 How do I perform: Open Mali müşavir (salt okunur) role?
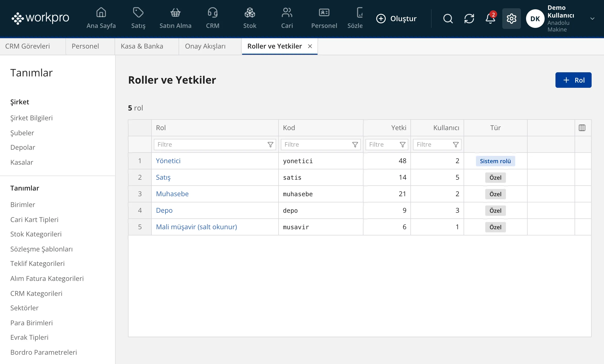click(196, 227)
